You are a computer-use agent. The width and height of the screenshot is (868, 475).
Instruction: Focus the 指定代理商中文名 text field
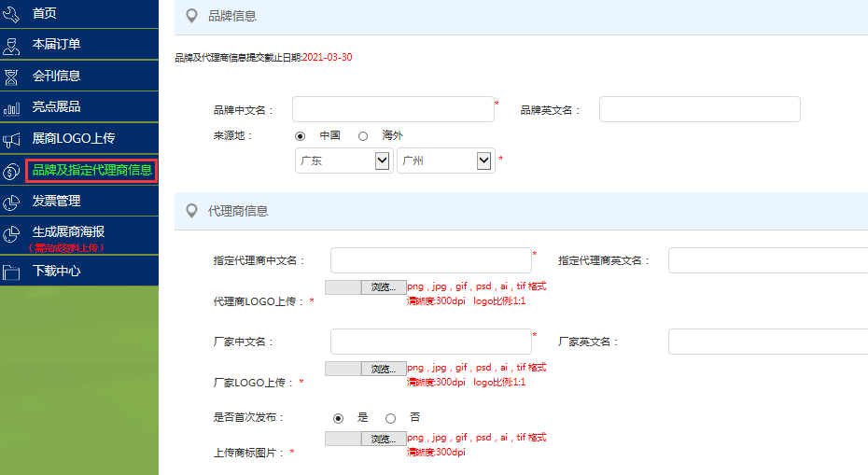[x=430, y=260]
